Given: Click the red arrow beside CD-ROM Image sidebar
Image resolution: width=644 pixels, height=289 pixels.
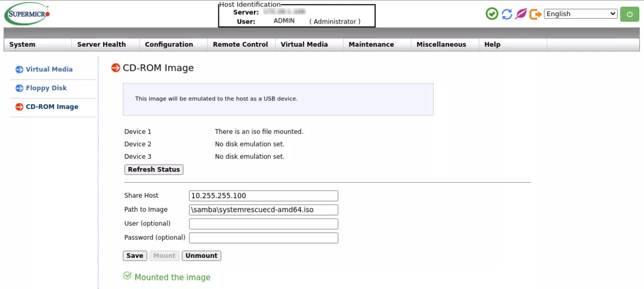Looking at the screenshot, I should (19, 107).
